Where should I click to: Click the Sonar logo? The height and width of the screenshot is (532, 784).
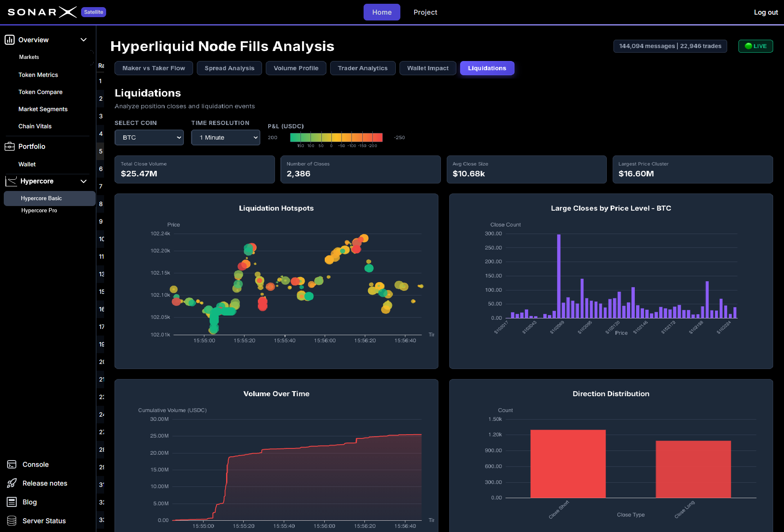42,12
